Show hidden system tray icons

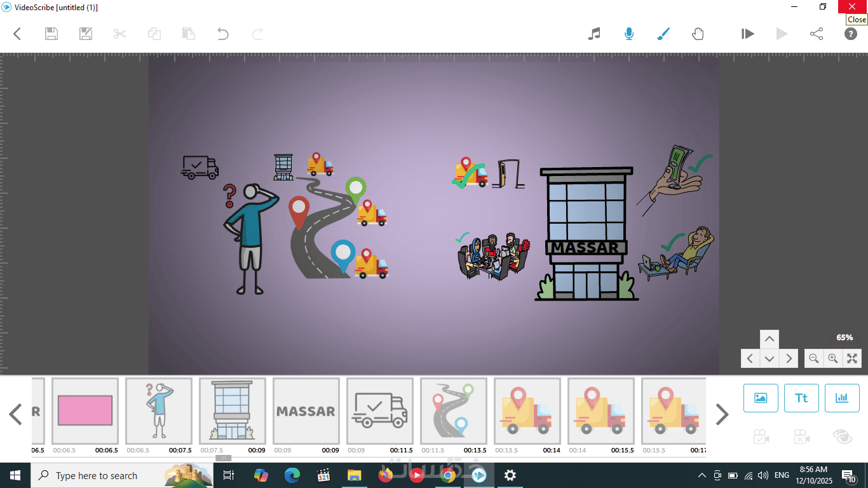[x=702, y=475]
